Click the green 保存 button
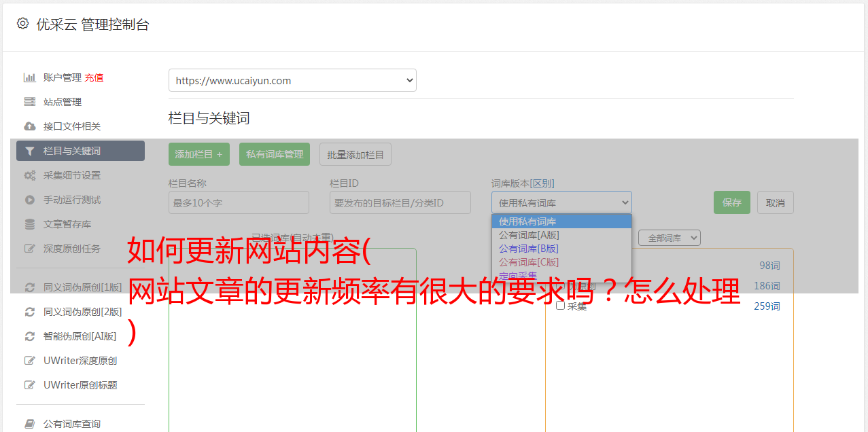Viewport: 868px width, 432px height. 732,202
